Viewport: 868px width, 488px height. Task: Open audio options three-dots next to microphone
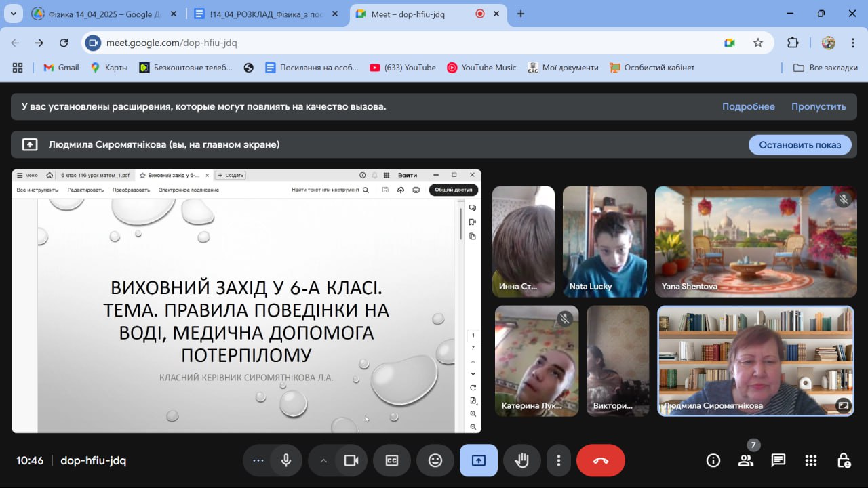[258, 461]
